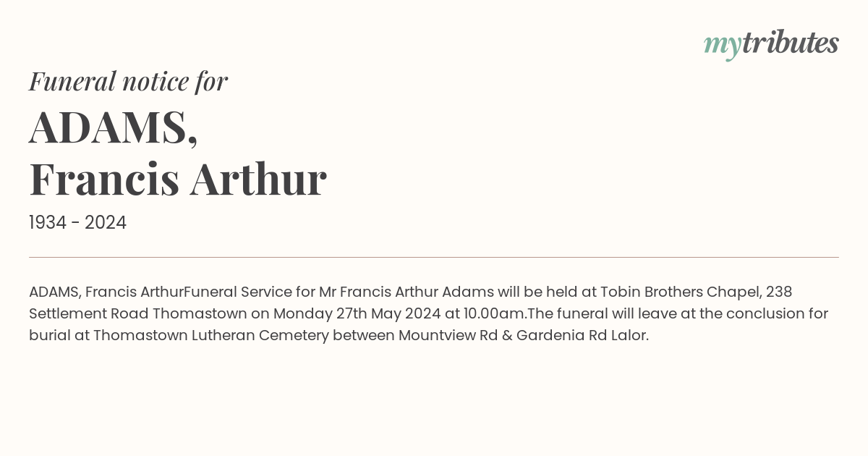
Task: Click the large "Francis Arthur" name heading
Action: tap(178, 179)
